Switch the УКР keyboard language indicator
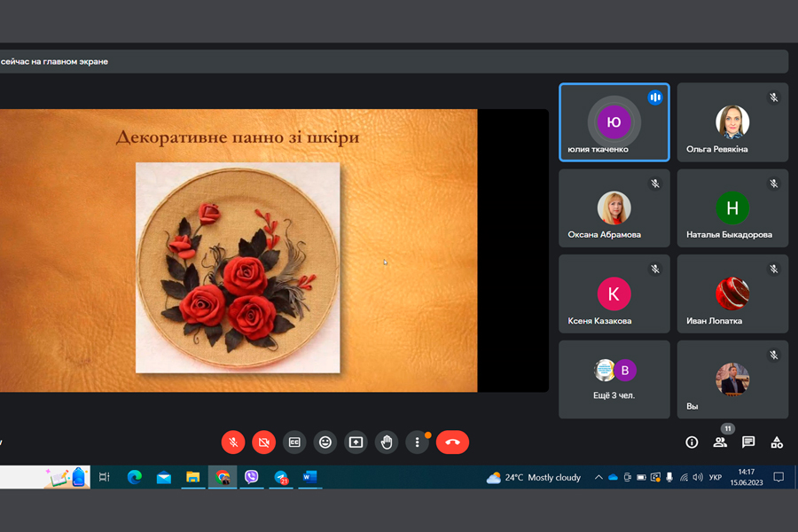This screenshot has height=532, width=798. click(715, 477)
